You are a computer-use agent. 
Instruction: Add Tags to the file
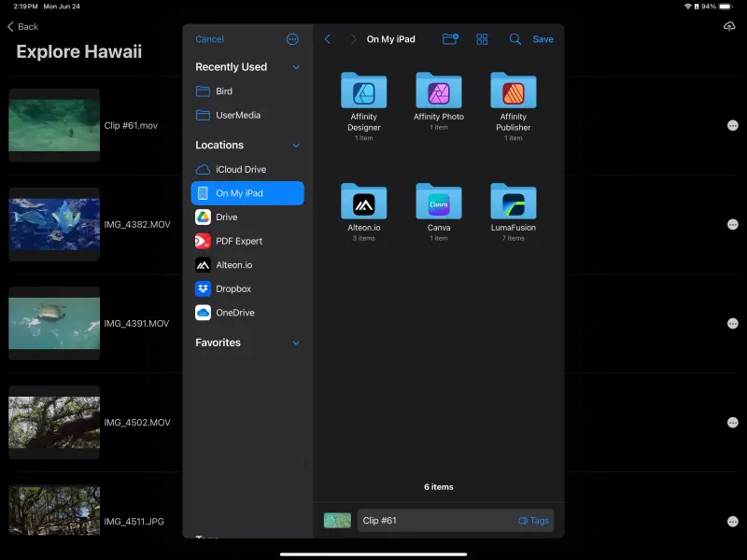[534, 521]
